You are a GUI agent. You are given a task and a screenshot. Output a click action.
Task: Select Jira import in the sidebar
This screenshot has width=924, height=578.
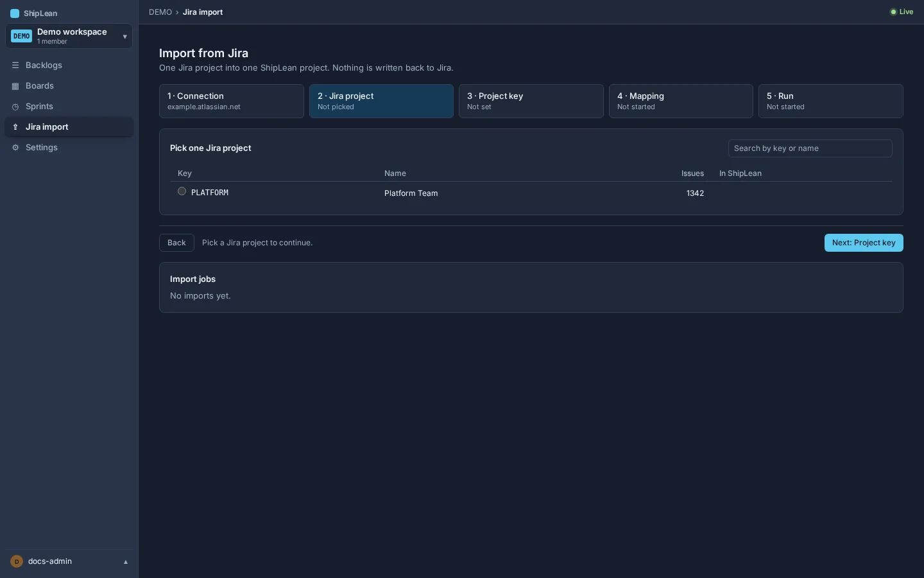tap(69, 127)
